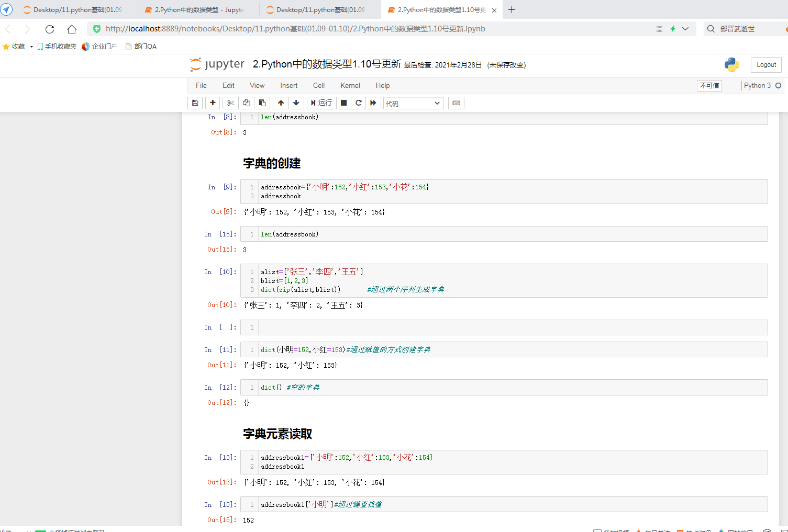This screenshot has height=532, width=788.
Task: Open 手机收藏夹 bookmark
Action: [x=57, y=47]
